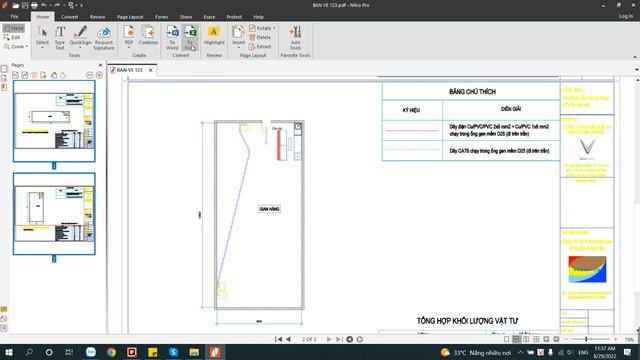Open the Forms ribbon tab
640x360 pixels.
pos(162,17)
